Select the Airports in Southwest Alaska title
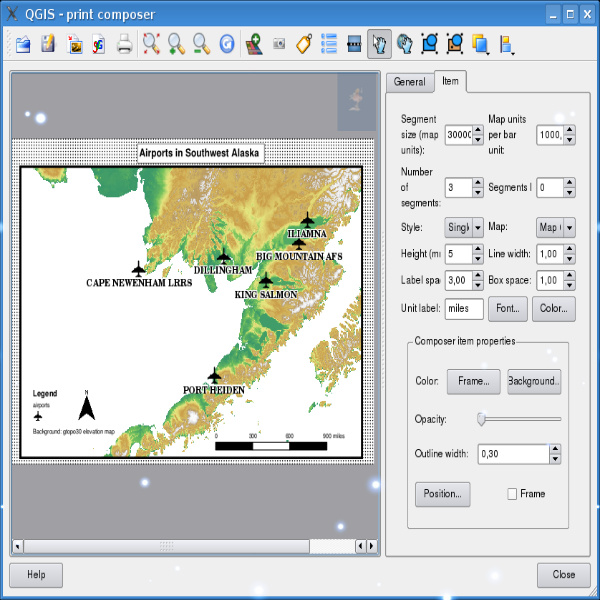This screenshot has width=600, height=600. 201,153
